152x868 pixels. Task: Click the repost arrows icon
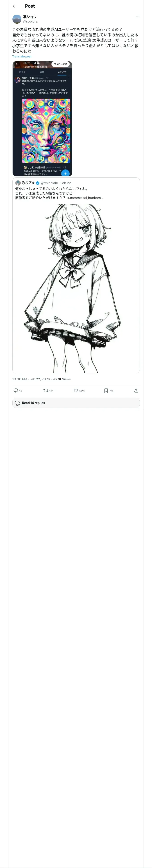(x=45, y=391)
